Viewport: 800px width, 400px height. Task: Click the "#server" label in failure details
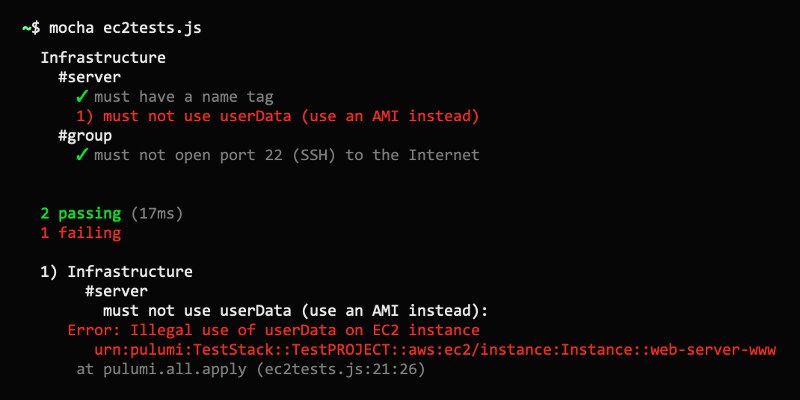tap(116, 291)
